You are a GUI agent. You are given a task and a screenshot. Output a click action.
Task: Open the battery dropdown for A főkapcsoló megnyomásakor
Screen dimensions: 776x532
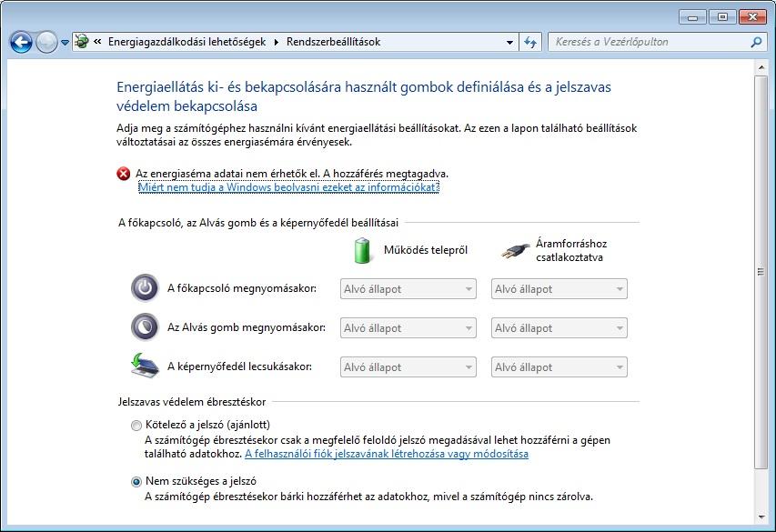click(x=408, y=289)
